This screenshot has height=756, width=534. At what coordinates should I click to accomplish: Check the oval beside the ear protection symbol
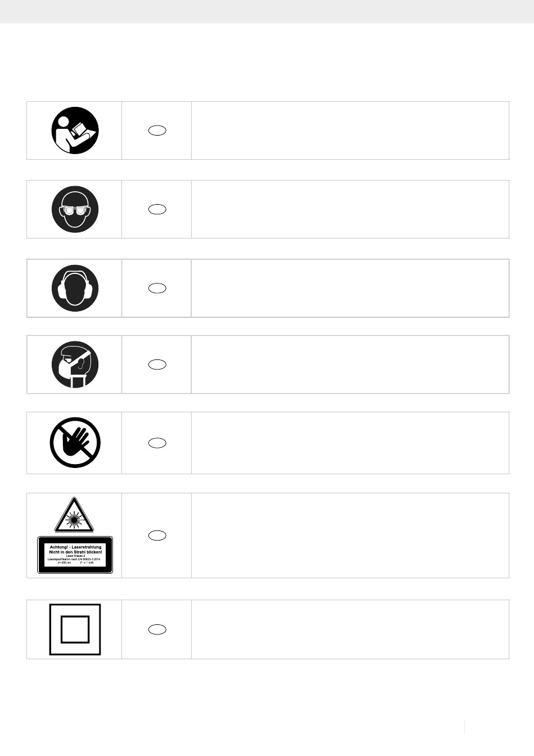157,288
